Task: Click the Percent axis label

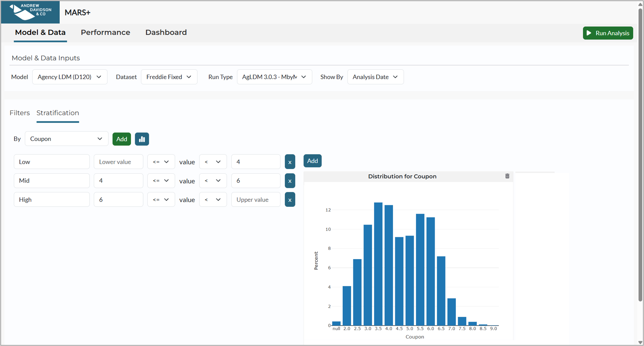Action: pyautogui.click(x=316, y=260)
